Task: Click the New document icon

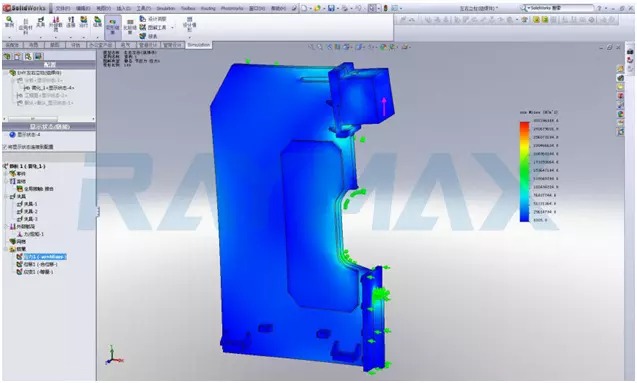Action: pos(304,8)
